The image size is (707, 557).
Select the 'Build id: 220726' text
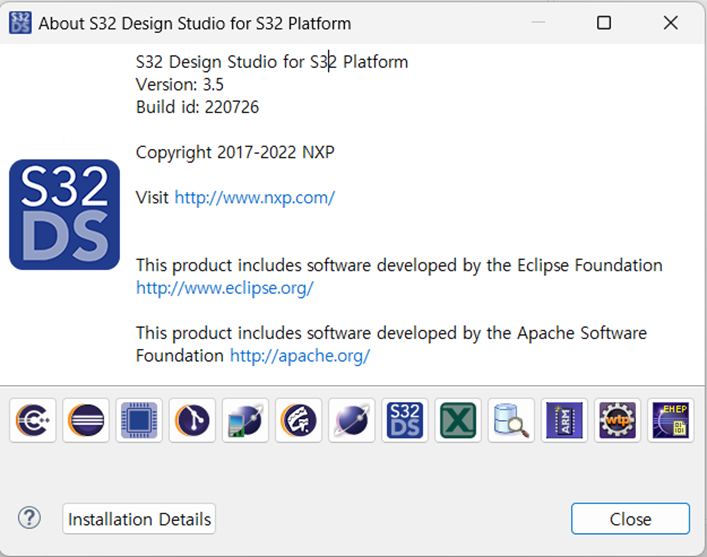[x=197, y=107]
